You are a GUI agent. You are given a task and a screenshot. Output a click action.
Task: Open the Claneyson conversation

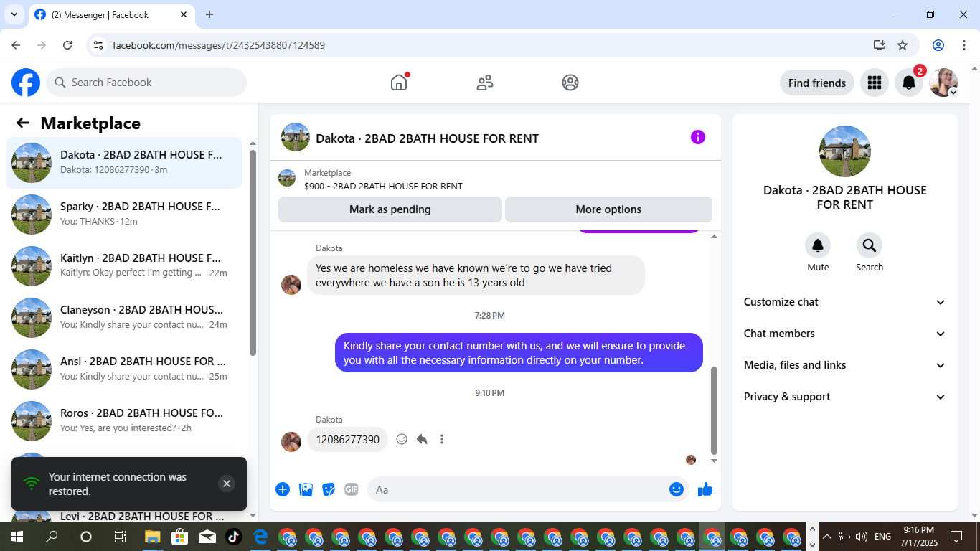pyautogui.click(x=124, y=318)
